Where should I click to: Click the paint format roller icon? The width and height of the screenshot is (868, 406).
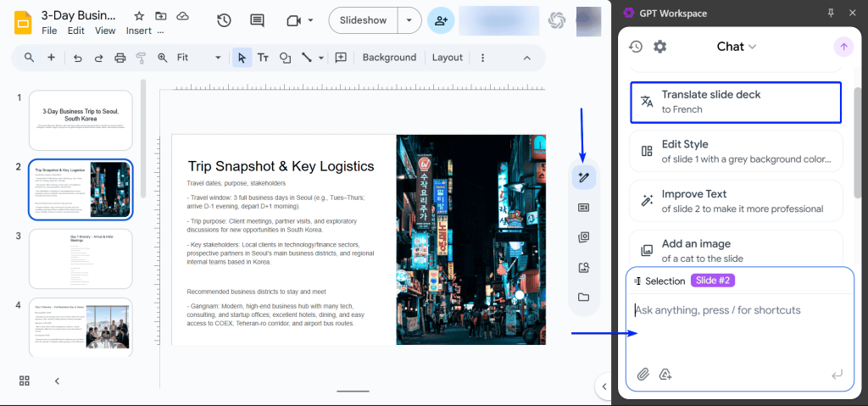click(141, 58)
